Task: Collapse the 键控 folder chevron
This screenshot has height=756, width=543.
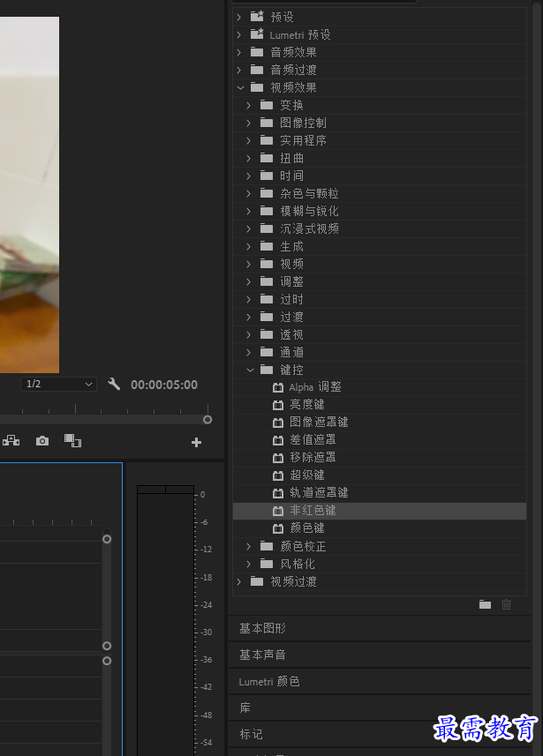Action: [250, 370]
